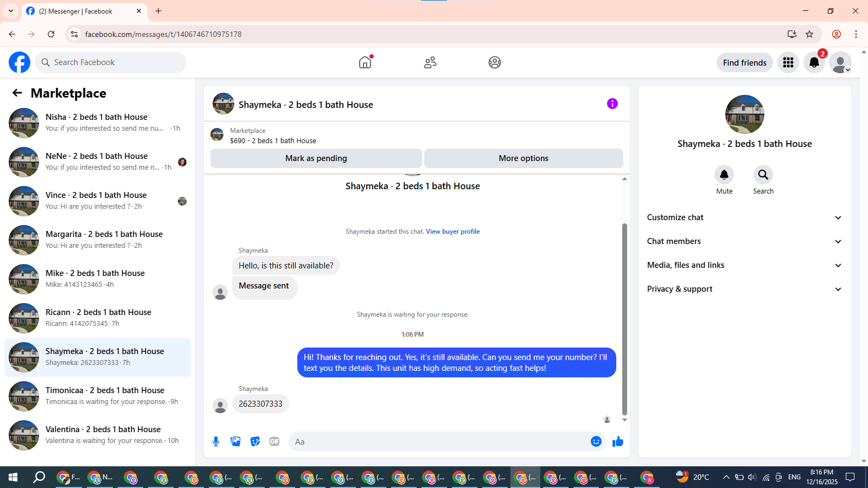The width and height of the screenshot is (868, 488).
Task: Open conversation information purple icon
Action: tap(612, 104)
